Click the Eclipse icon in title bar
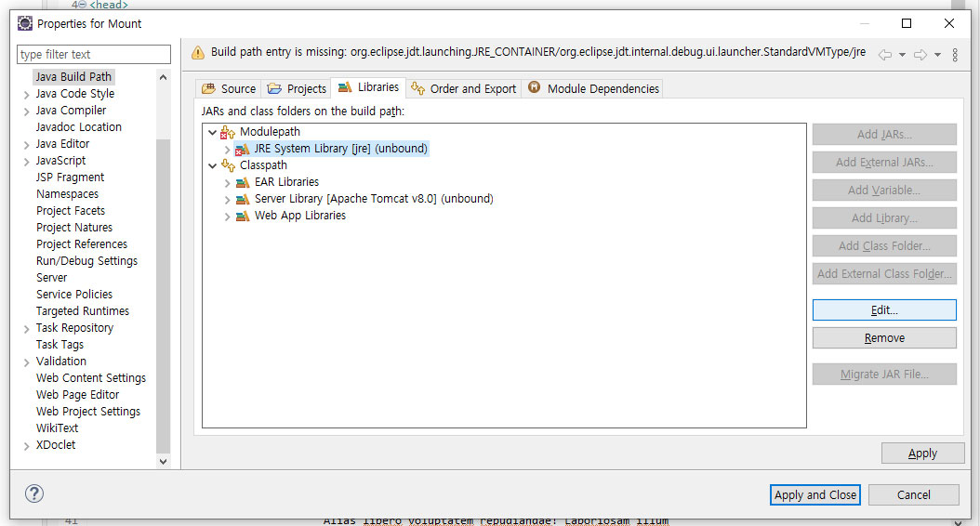 pos(24,24)
